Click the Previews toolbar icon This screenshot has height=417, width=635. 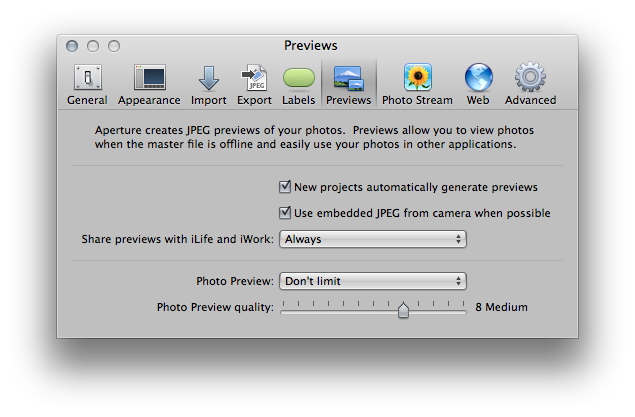tap(349, 78)
